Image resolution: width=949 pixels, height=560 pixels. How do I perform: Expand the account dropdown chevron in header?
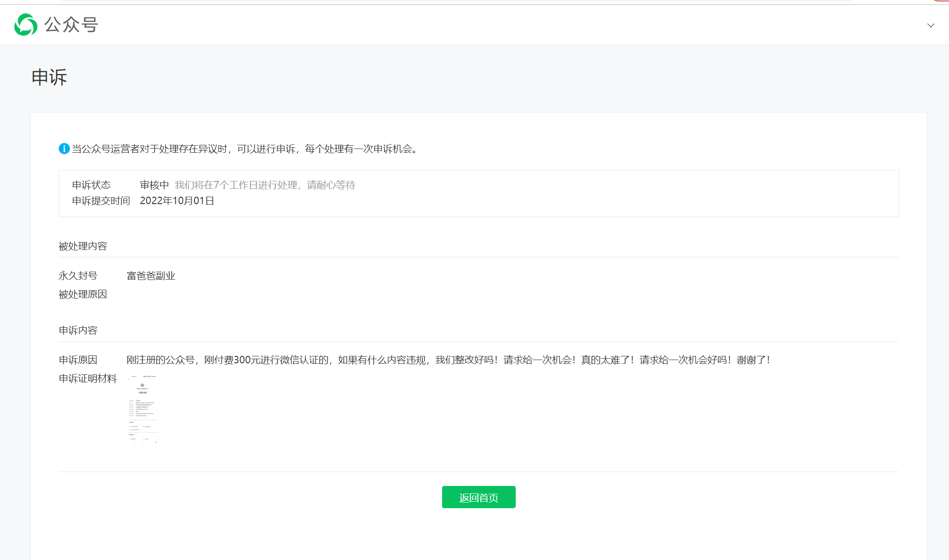(x=930, y=25)
